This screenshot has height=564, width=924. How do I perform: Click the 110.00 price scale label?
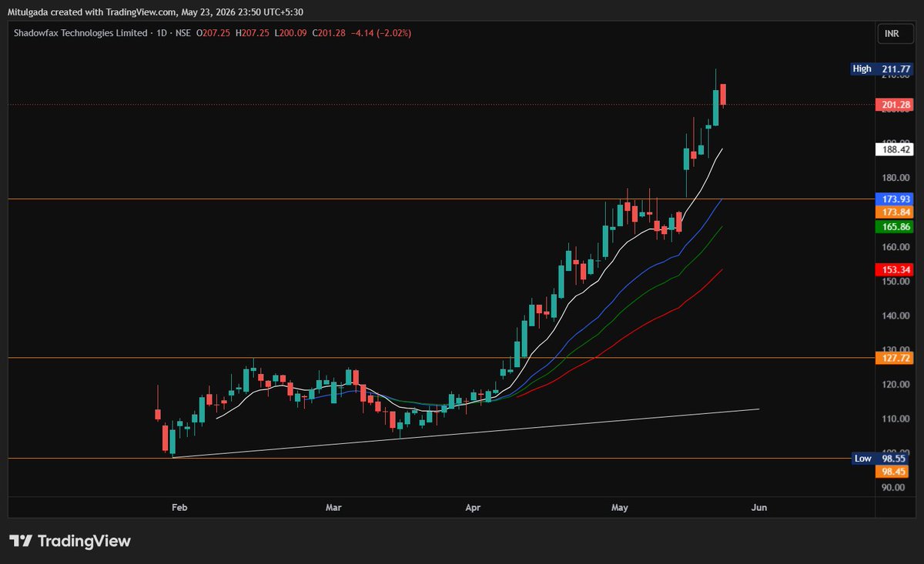point(896,419)
